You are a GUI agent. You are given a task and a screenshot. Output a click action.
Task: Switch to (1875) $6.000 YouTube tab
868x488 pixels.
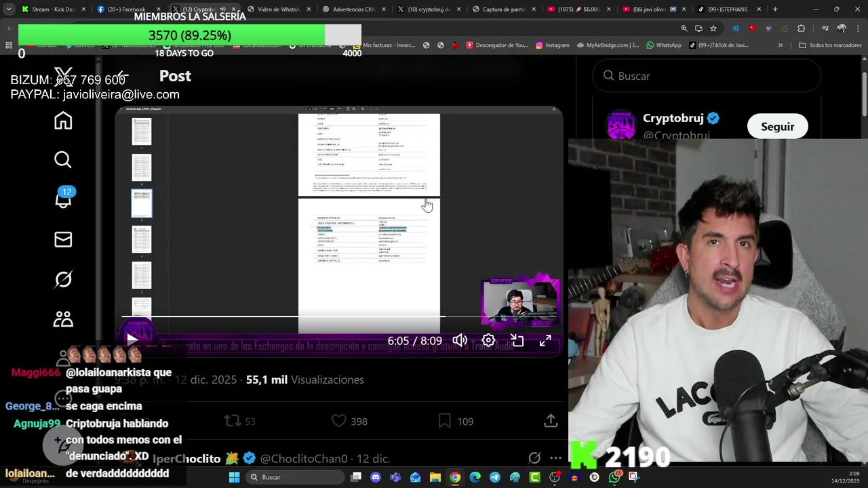(x=579, y=9)
